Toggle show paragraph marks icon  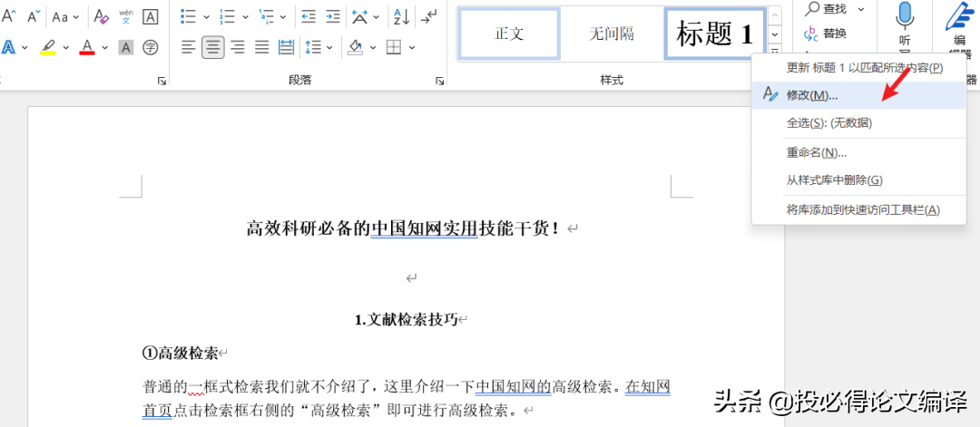428,17
